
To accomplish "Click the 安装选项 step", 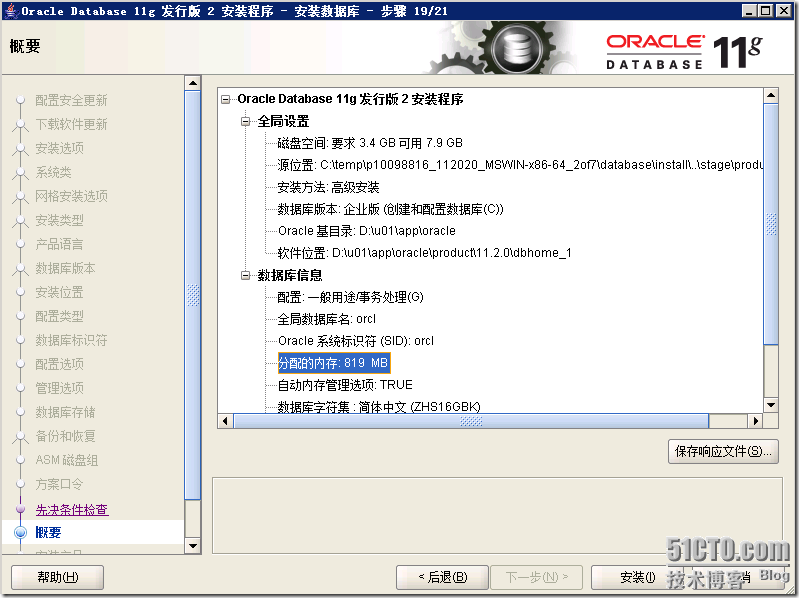I will click(x=60, y=149).
